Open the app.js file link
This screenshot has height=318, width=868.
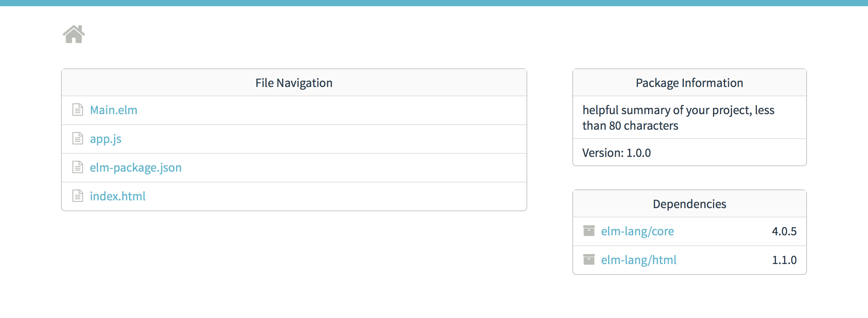coord(106,139)
